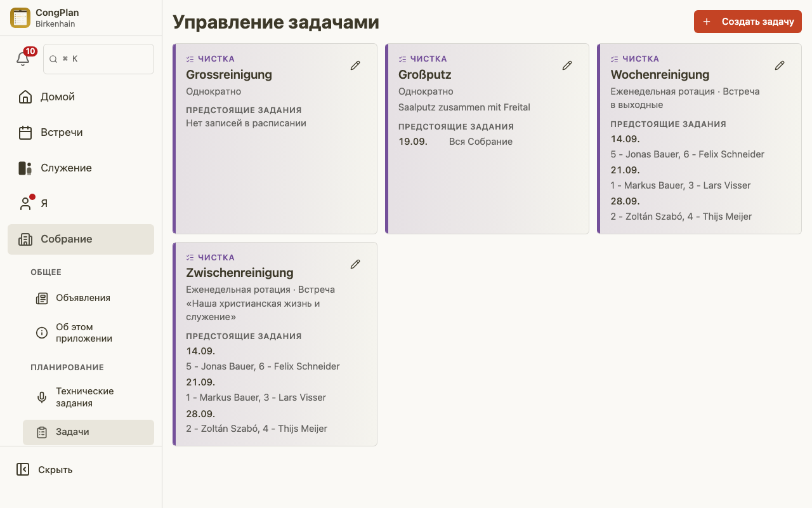Edit the Wochenreinigung task via pencil icon
Screen dimensions: 812x508
[x=780, y=65]
